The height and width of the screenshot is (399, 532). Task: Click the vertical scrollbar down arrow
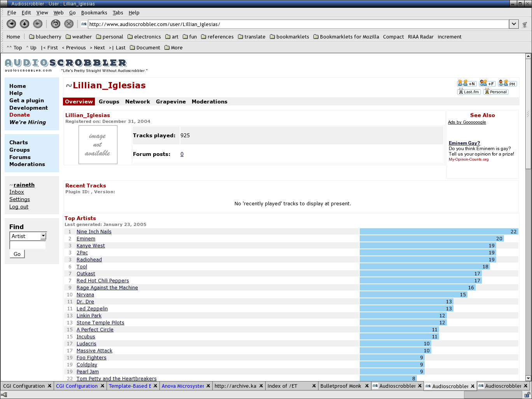click(528, 378)
